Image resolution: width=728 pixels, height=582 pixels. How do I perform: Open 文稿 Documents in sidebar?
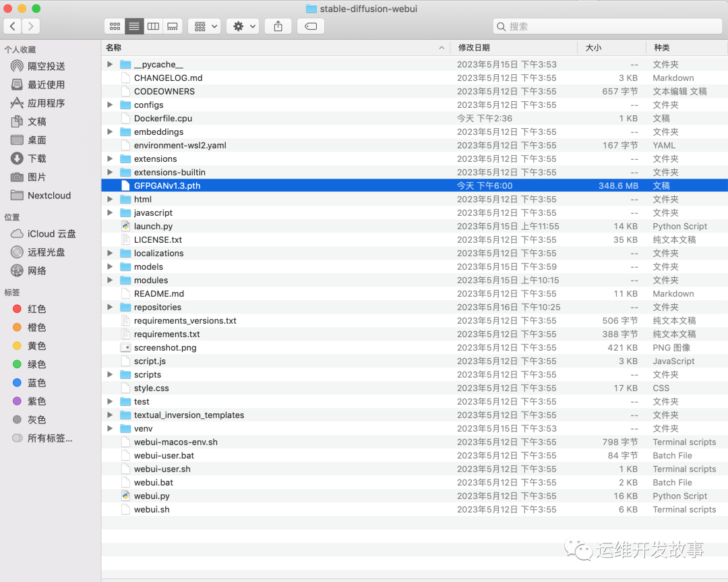(29, 121)
